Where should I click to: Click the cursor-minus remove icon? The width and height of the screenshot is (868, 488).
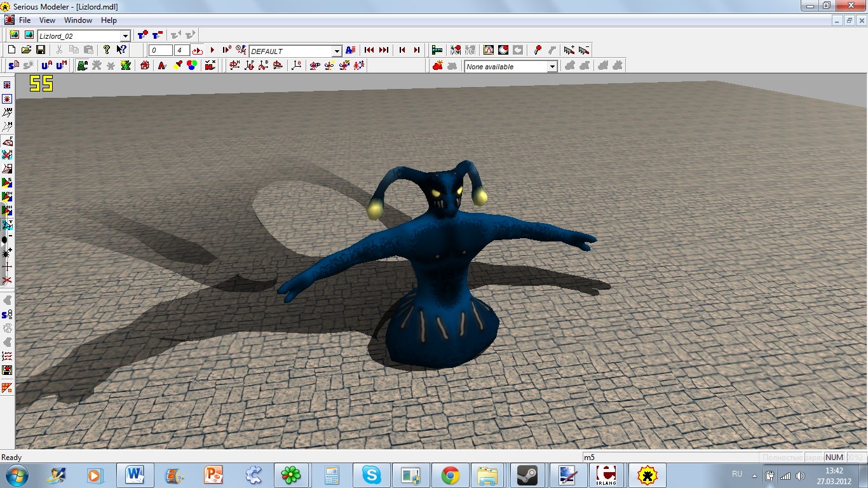[583, 50]
